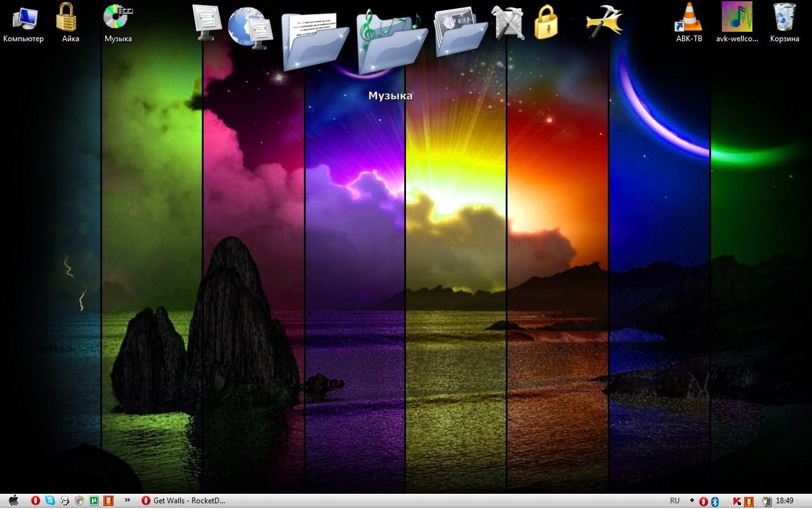Click the Bluetooth tray icon
Image resolution: width=812 pixels, height=509 pixels.
tap(714, 501)
